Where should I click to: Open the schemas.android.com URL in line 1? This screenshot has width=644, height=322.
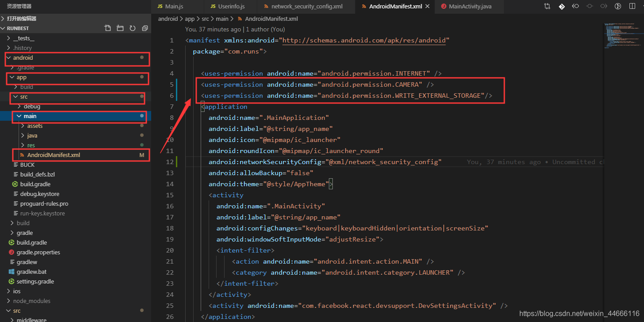tap(364, 40)
